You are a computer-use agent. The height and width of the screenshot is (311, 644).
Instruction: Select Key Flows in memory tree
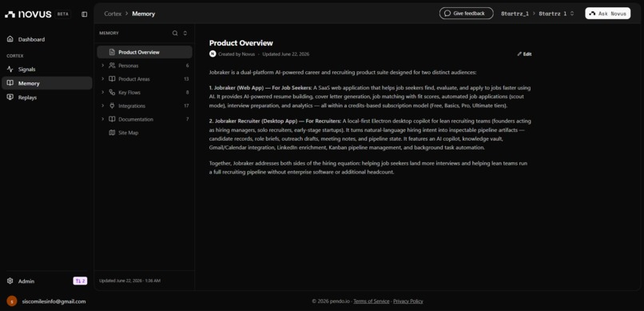point(145,93)
